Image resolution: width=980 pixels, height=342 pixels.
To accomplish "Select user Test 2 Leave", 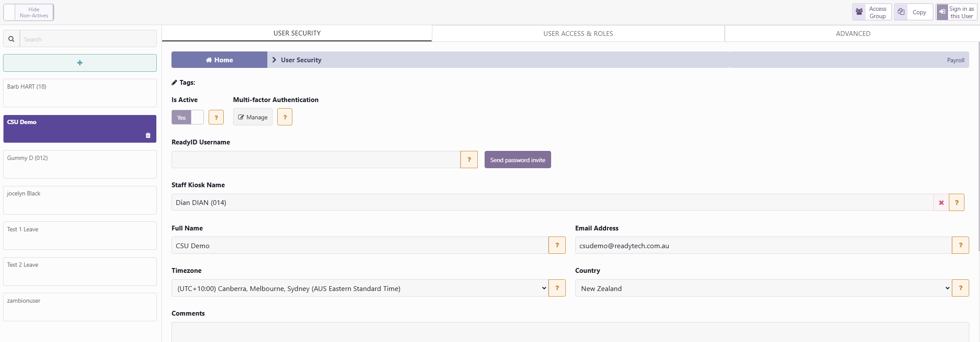I will point(80,272).
